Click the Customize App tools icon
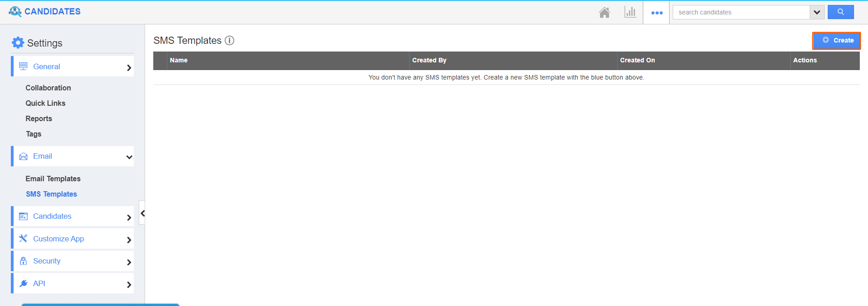This screenshot has width=868, height=306. (23, 238)
